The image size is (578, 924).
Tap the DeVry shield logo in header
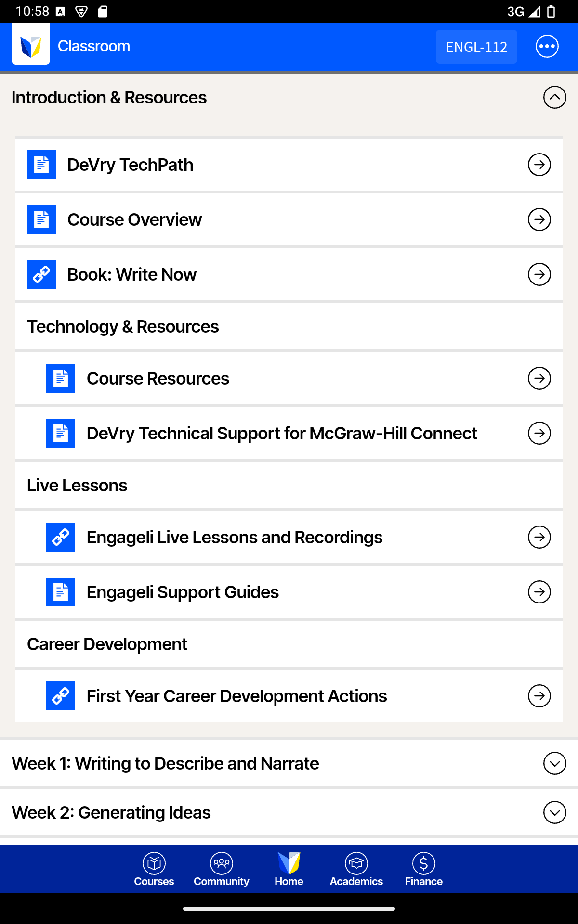(31, 46)
